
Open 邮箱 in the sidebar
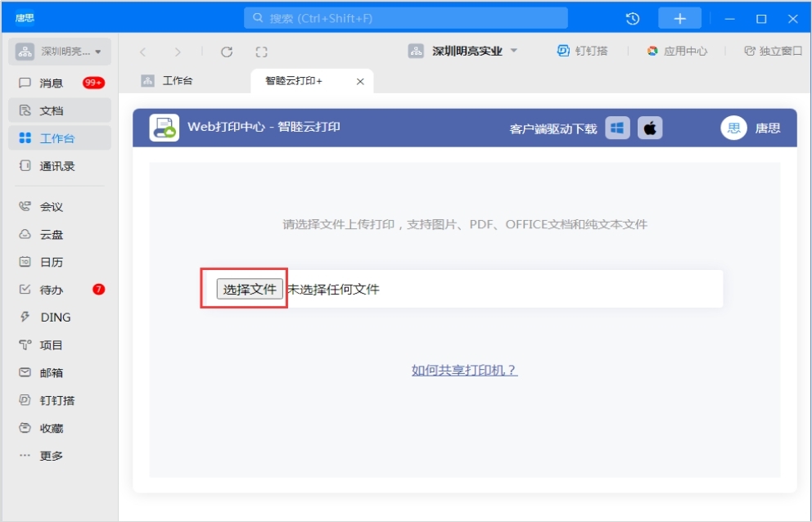point(60,373)
